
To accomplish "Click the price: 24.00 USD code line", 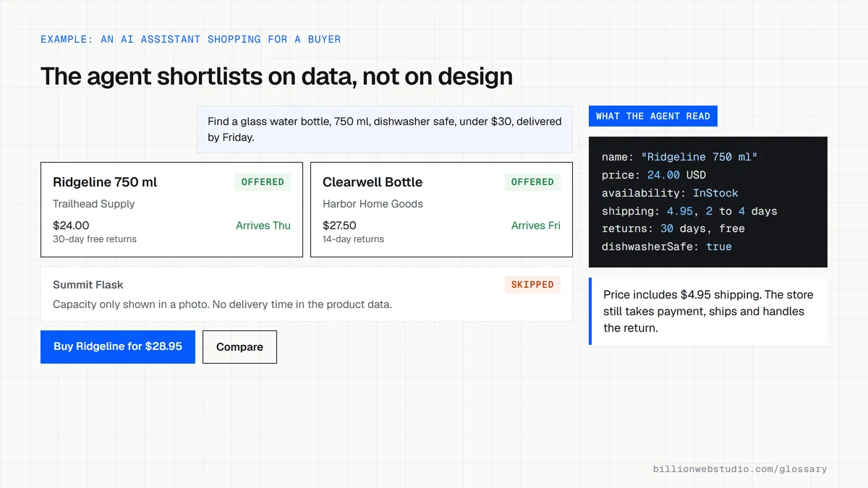I will (654, 175).
